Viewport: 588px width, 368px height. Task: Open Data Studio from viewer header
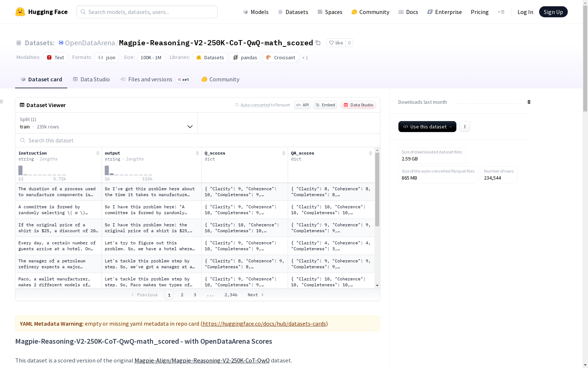click(358, 105)
